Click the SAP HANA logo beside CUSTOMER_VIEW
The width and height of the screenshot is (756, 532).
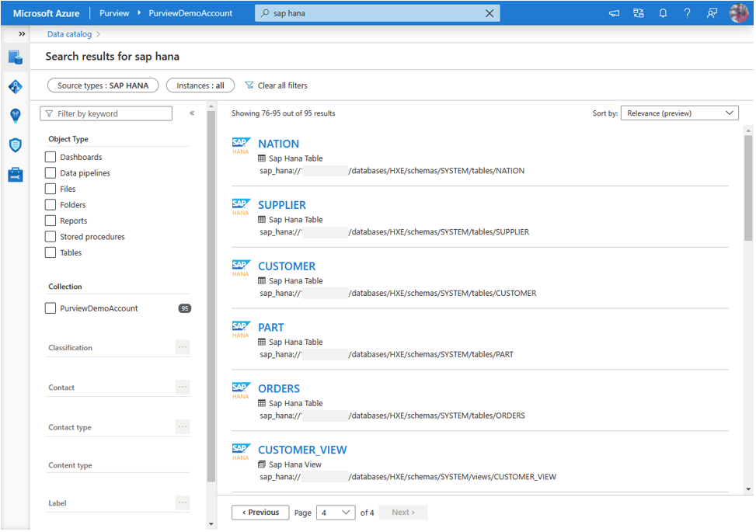point(241,451)
